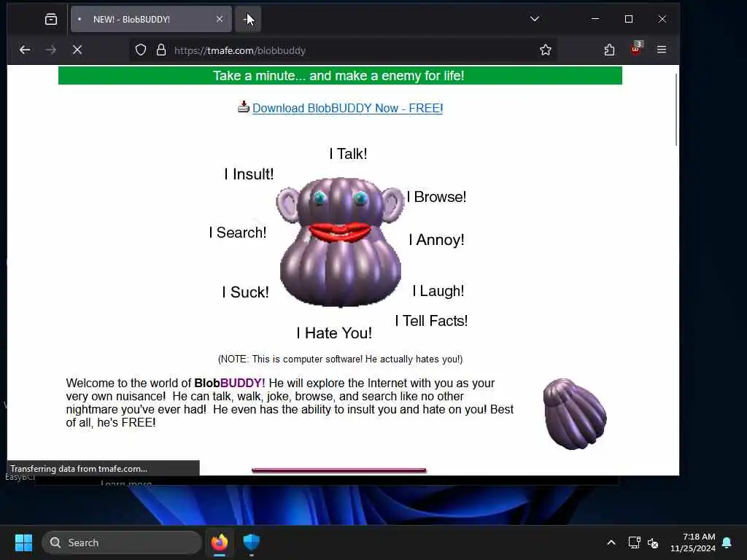Click the 'I Suck!' text
This screenshot has width=747, height=560.
(x=245, y=292)
